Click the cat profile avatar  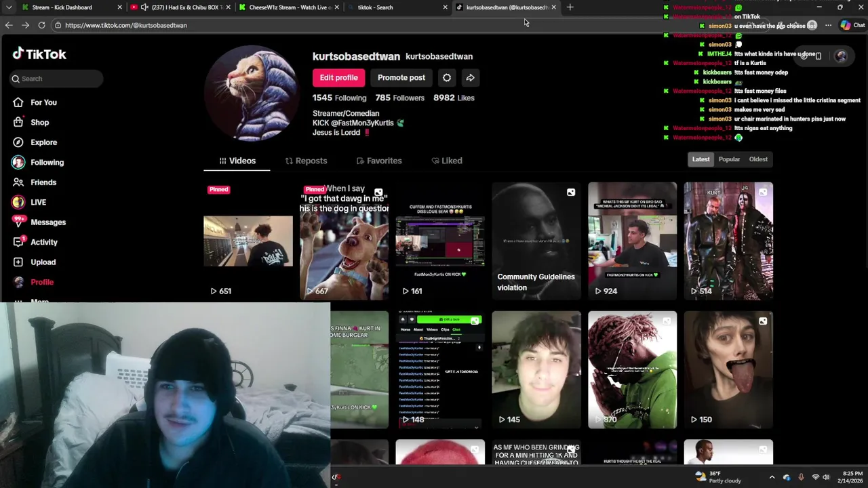coord(252,94)
